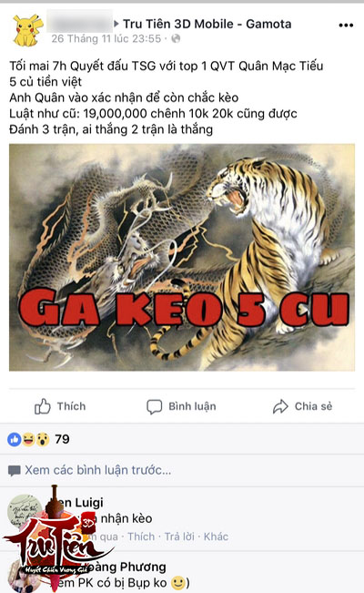This screenshot has width=364, height=593.
Task: Like Luigi's comment via Thích link
Action: (x=141, y=537)
